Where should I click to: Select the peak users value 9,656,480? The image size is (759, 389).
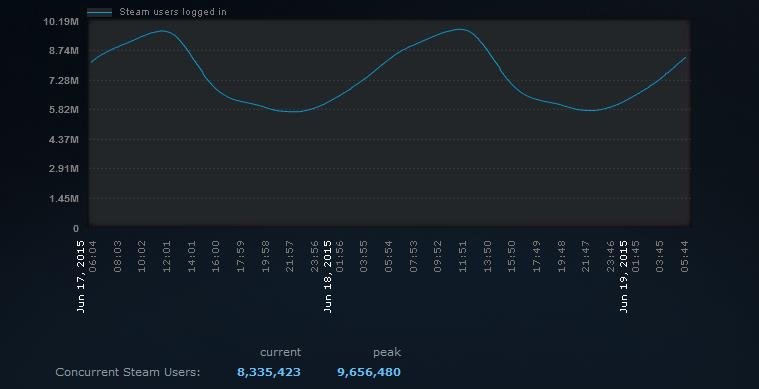pyautogui.click(x=369, y=372)
